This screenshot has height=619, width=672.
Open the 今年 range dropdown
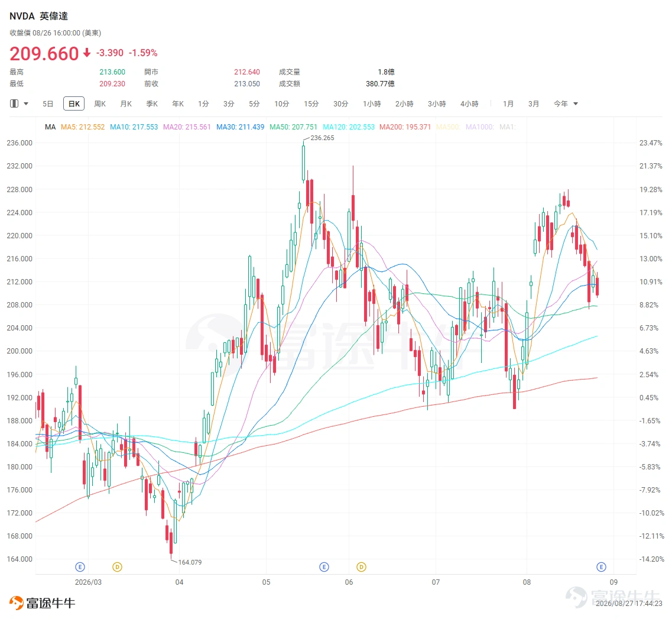(566, 103)
